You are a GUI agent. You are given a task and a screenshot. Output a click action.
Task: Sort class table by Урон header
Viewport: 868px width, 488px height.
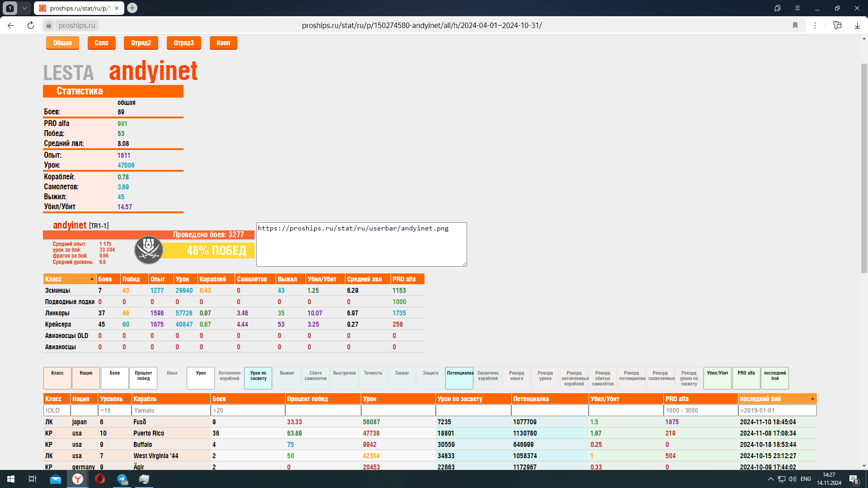point(185,279)
